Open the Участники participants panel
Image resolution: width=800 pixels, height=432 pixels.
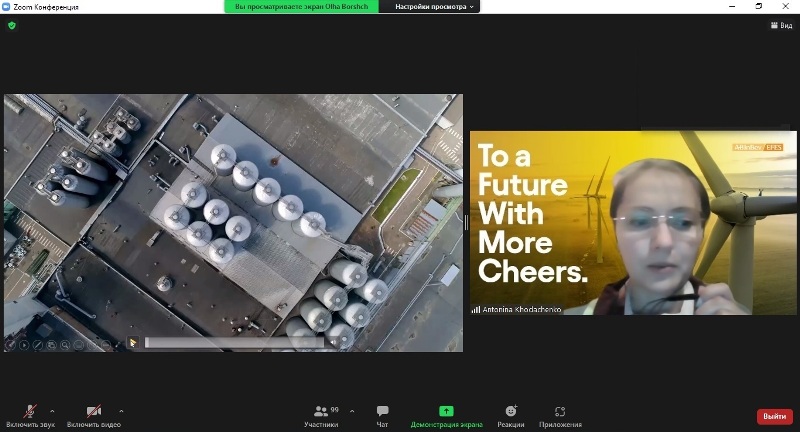[321, 416]
